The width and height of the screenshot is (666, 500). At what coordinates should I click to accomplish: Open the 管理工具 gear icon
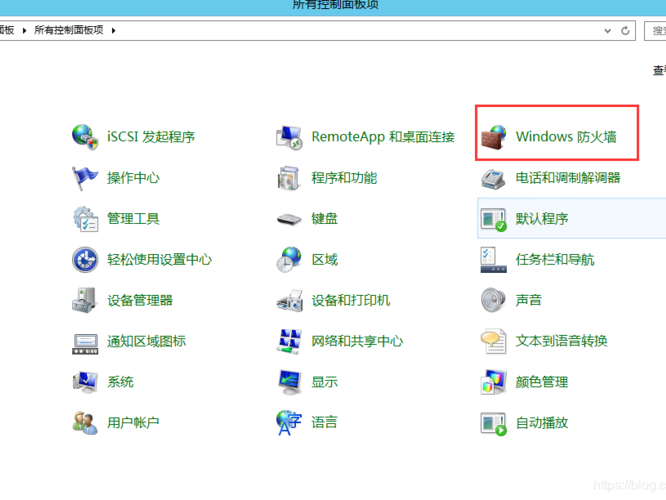click(85, 219)
